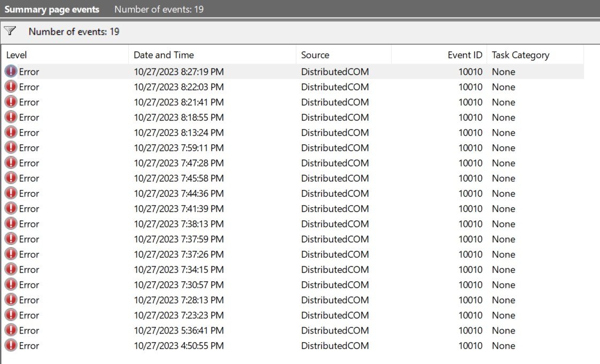Click the error icon on 7:23:23 PM row
Viewport: 600px width, 364px height.
tap(11, 315)
